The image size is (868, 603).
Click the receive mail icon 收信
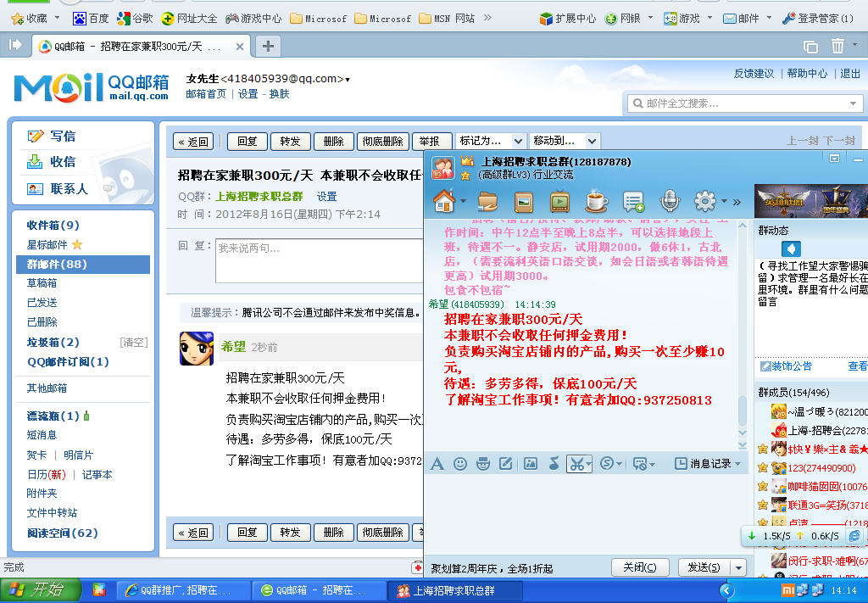(x=35, y=162)
